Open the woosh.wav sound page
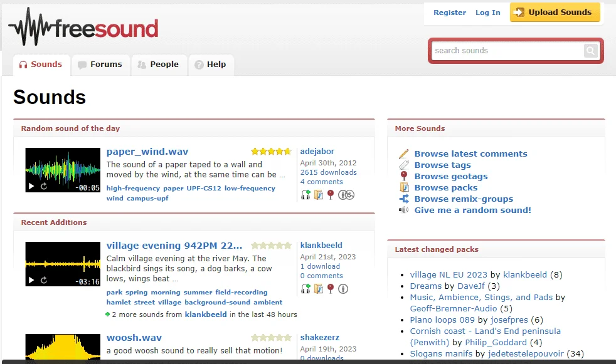The height and width of the screenshot is (364, 616). coord(134,338)
